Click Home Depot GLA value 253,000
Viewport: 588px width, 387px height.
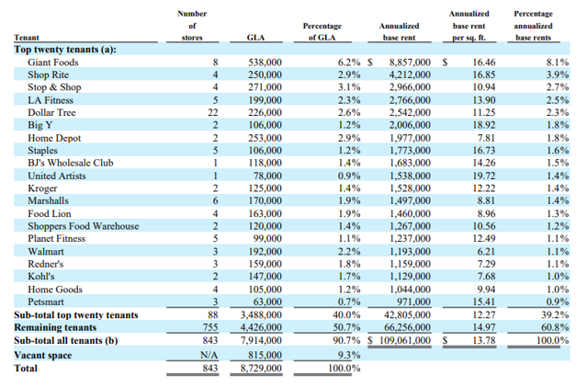(x=265, y=138)
